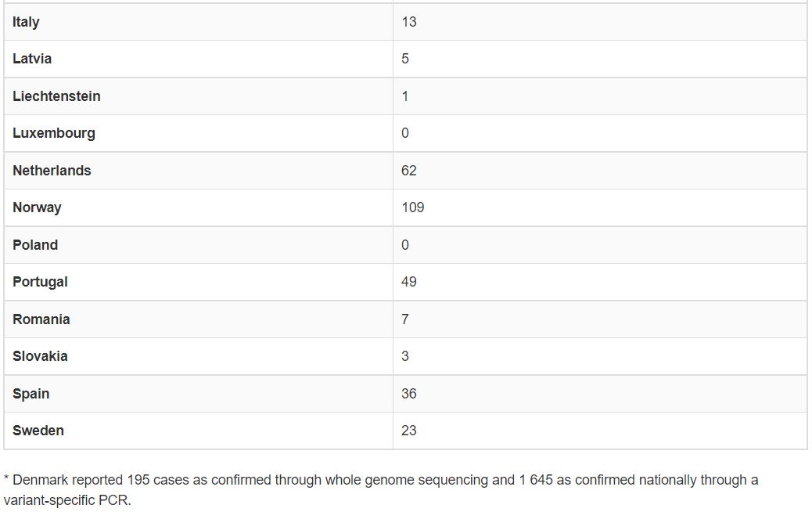The height and width of the screenshot is (512, 812).
Task: Select the Latvia row label
Action: 32,59
